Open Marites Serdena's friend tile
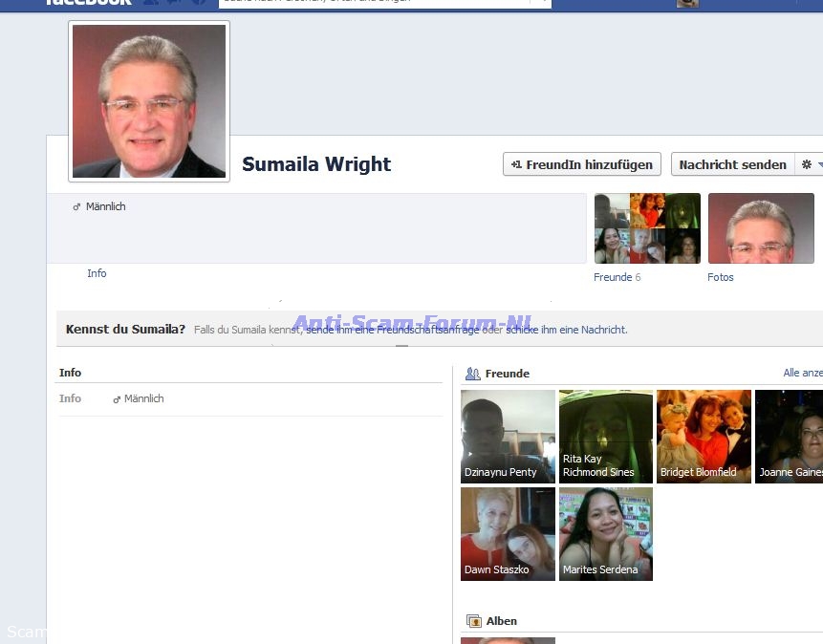Image resolution: width=823 pixels, height=644 pixels. (606, 534)
